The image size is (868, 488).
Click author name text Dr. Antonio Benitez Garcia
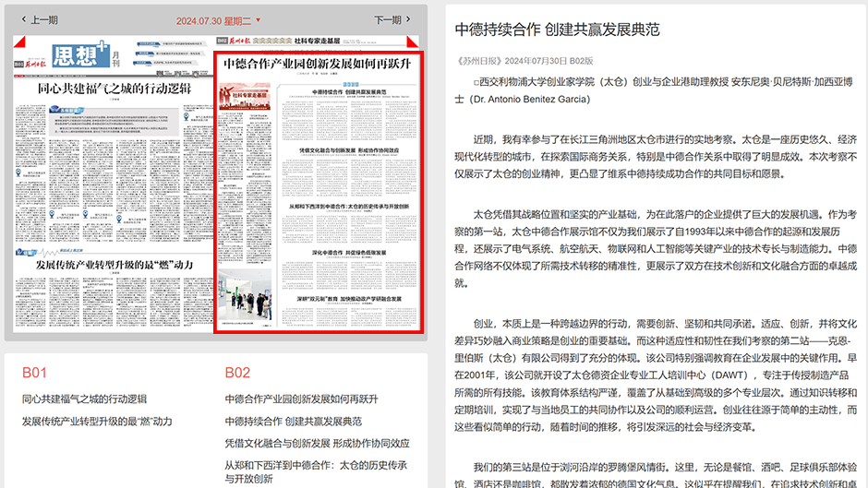pos(530,99)
